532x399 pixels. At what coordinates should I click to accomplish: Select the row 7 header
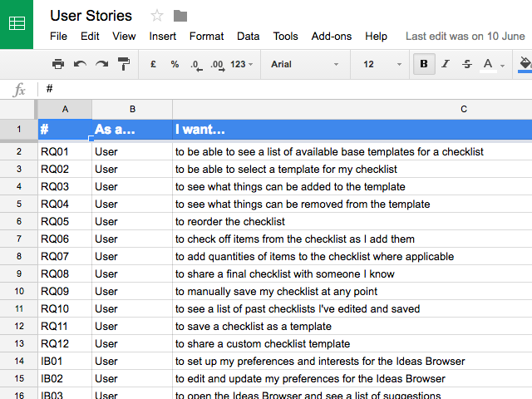18,239
